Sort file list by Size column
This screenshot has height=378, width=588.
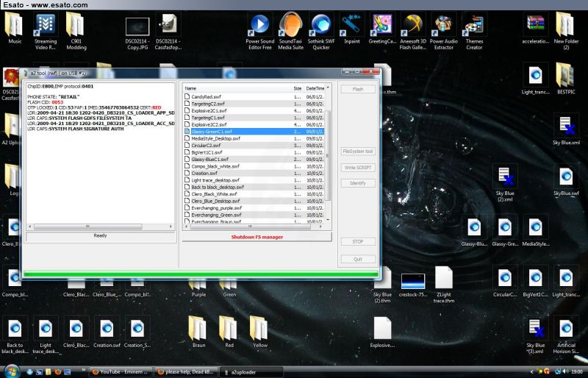[x=298, y=88]
